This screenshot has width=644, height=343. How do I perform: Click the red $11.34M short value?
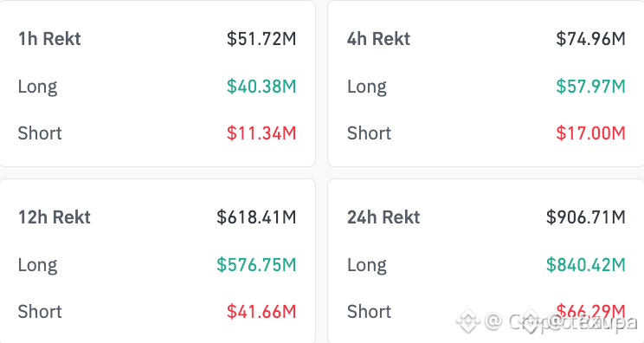[x=261, y=133]
